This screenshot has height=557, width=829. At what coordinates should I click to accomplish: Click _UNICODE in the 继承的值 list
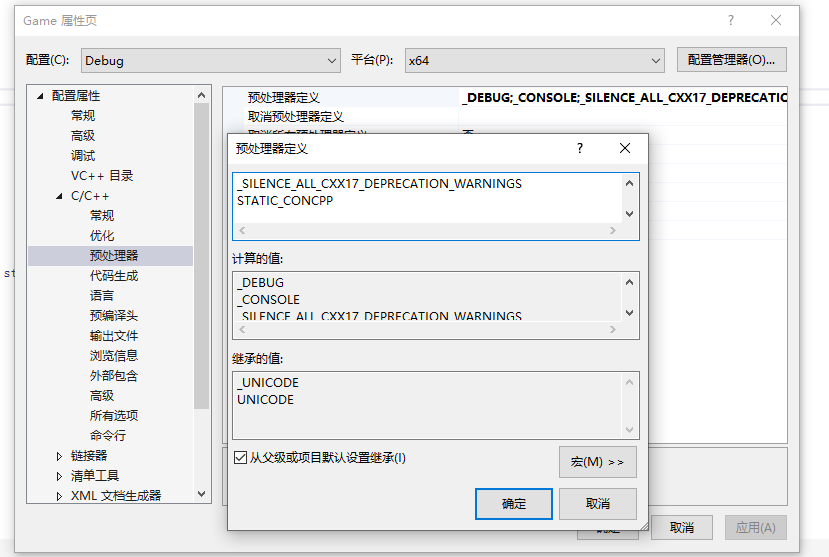pyautogui.click(x=268, y=383)
